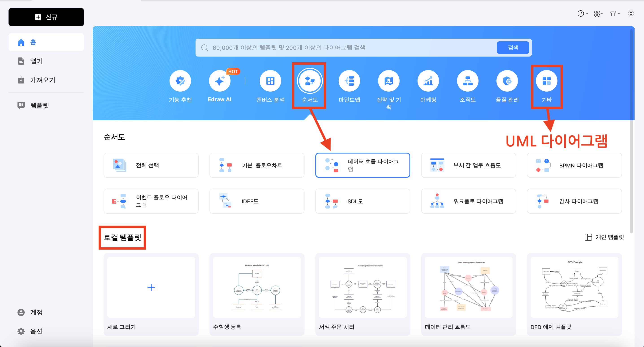
Task: Open the Edraw AI category icon
Action: (220, 81)
